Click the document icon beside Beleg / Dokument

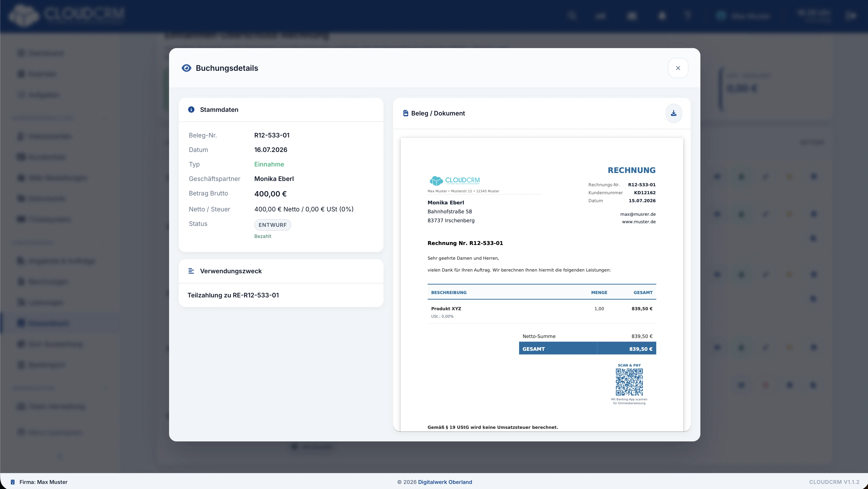pyautogui.click(x=406, y=113)
